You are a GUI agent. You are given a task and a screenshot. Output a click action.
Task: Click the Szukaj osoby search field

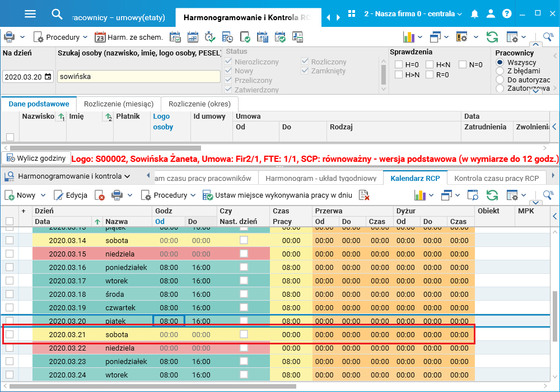click(139, 77)
